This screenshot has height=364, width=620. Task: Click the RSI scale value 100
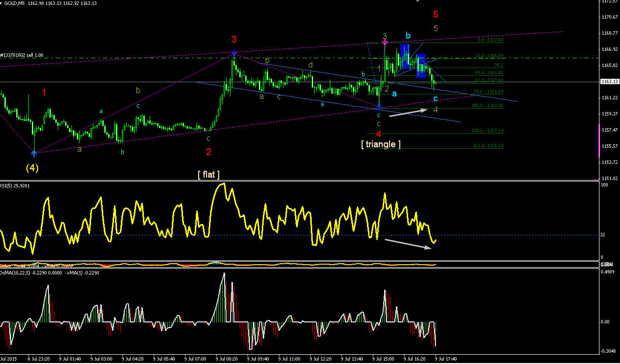point(604,185)
